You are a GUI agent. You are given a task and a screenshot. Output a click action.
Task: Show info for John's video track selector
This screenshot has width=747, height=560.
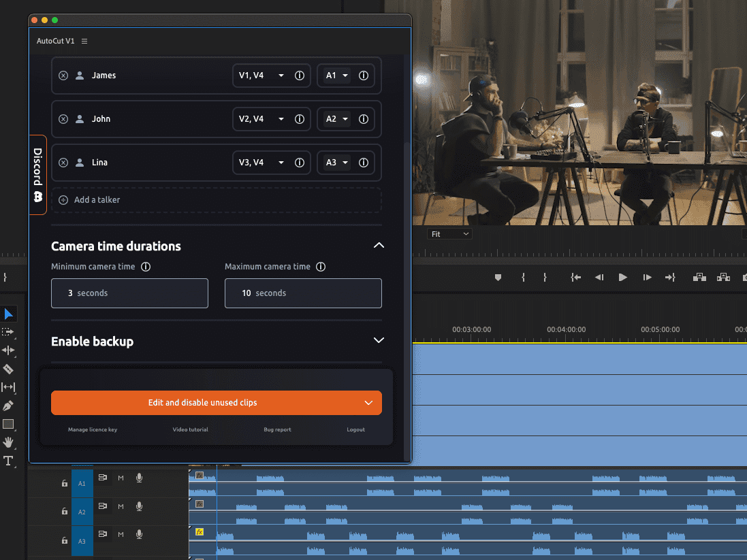click(300, 119)
